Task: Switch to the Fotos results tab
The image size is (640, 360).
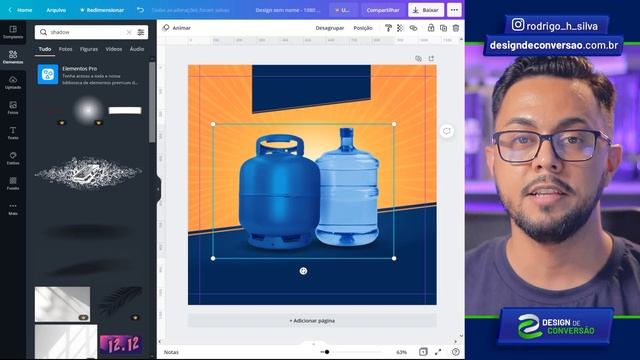Action: coord(65,49)
